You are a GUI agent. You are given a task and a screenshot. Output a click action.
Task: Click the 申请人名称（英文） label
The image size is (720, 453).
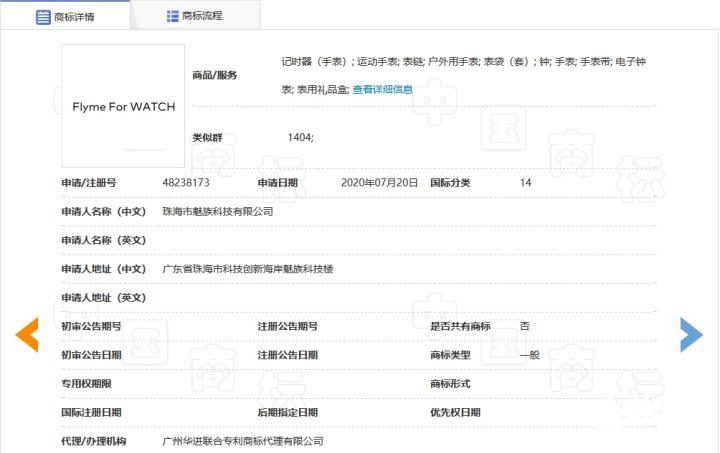point(103,240)
